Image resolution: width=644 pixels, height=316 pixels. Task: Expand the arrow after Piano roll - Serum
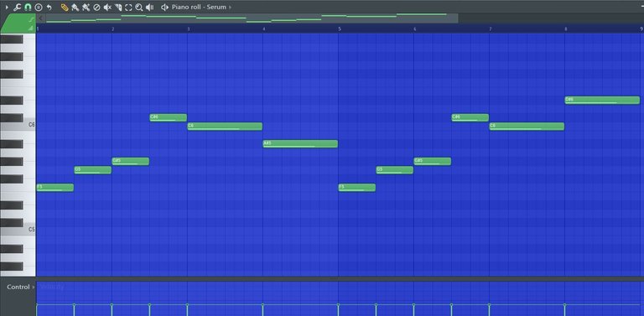click(230, 7)
